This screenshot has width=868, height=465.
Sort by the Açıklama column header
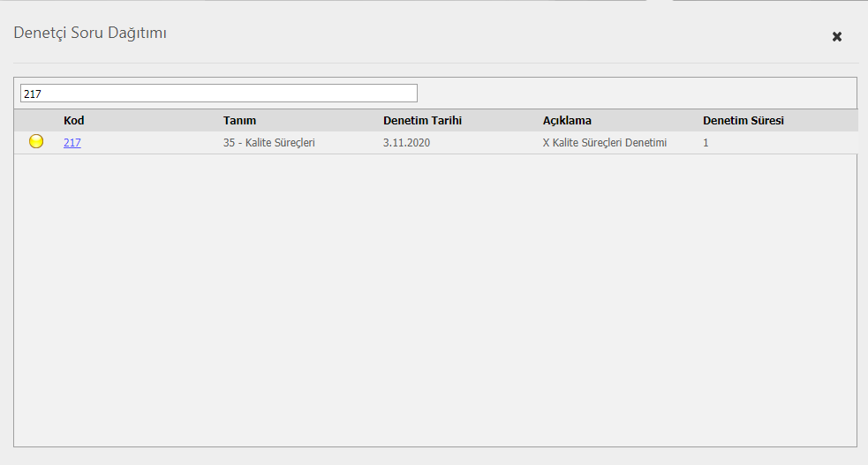pyautogui.click(x=567, y=120)
